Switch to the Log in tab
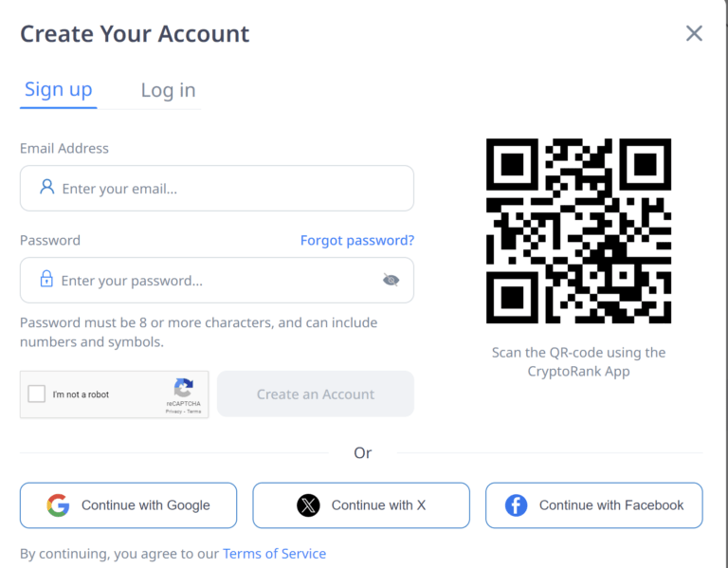728x568 pixels. [x=168, y=90]
